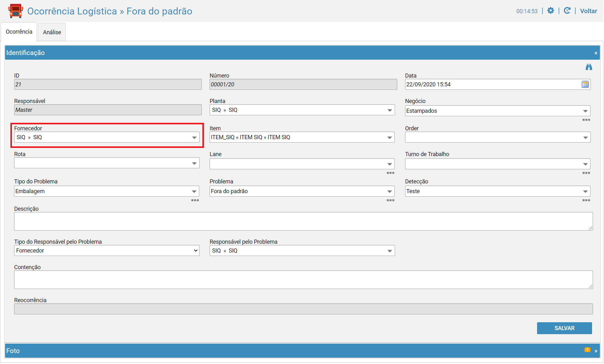The height and width of the screenshot is (364, 604).
Task: Click the ellipsis under Detecção field
Action: pos(586,200)
